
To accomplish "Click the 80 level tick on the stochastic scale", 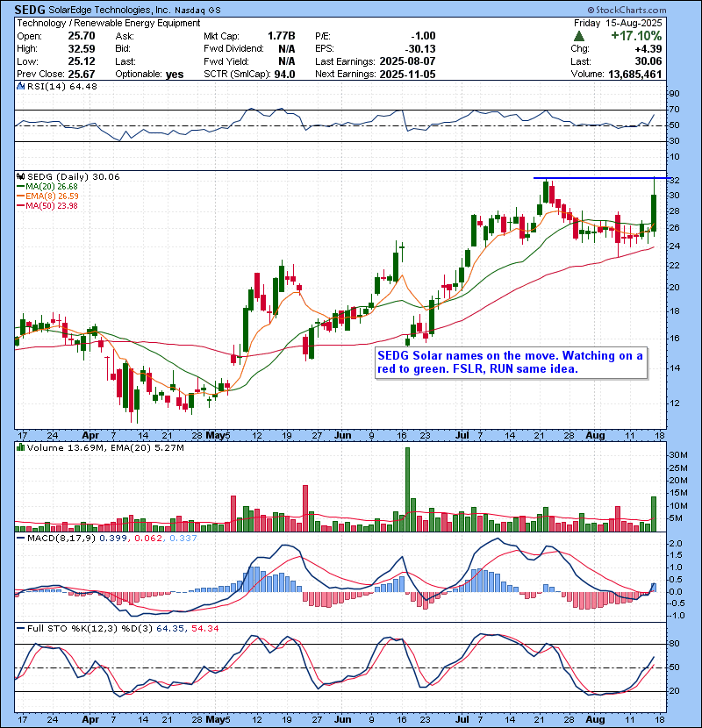I will 674,644.
